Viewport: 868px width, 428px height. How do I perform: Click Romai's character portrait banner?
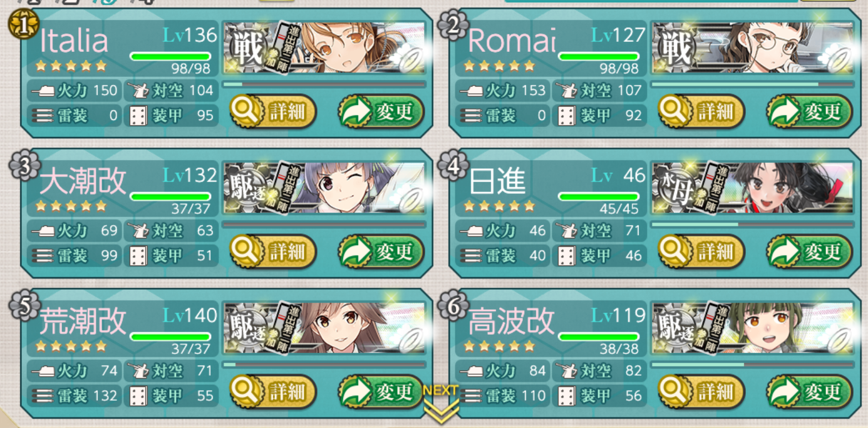pos(753,48)
